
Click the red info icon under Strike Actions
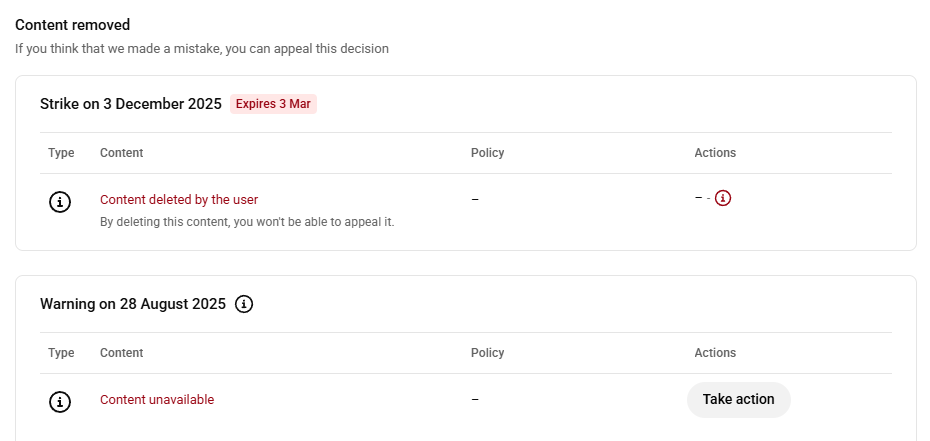point(723,198)
